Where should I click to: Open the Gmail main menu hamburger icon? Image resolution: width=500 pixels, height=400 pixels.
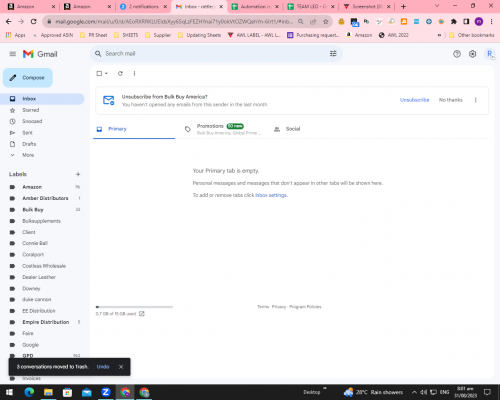[13, 54]
